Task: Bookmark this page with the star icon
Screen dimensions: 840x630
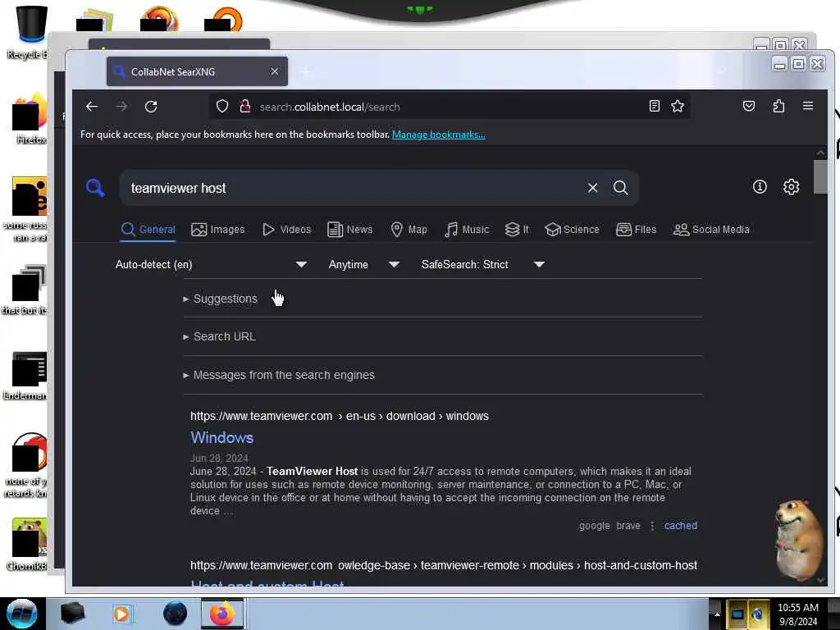Action: [x=678, y=106]
